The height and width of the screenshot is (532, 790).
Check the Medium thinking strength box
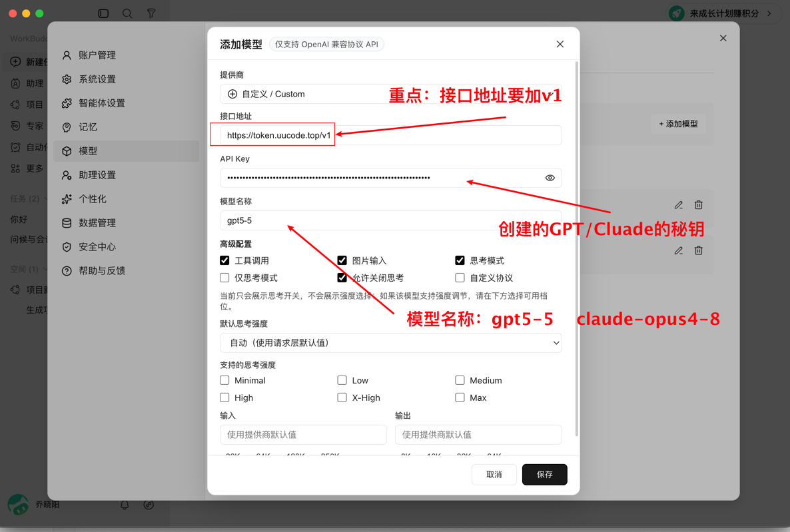460,380
